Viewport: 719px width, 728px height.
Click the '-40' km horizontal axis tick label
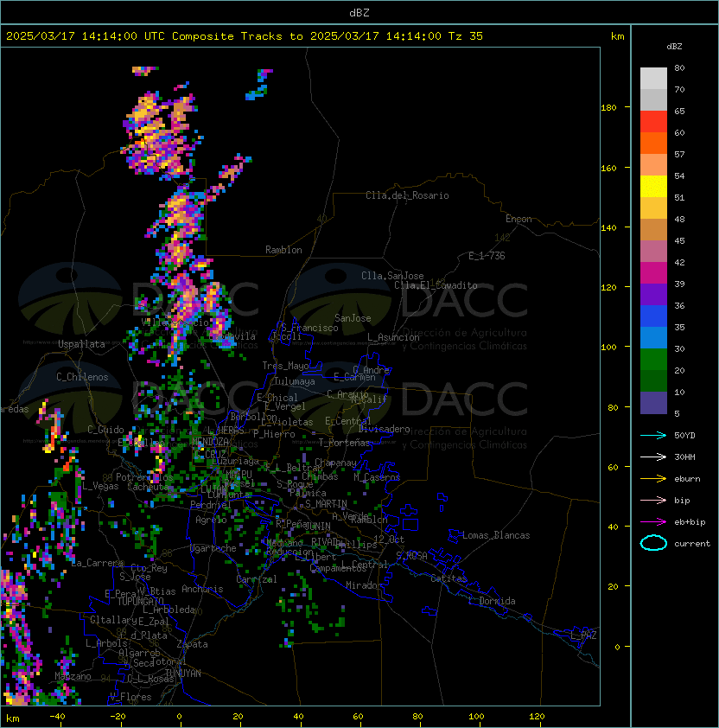tap(57, 717)
